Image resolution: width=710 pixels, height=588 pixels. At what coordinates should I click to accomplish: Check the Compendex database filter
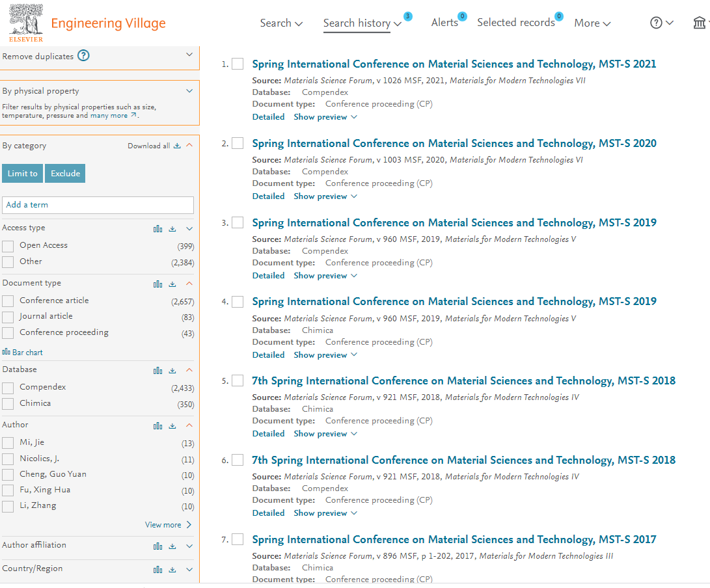point(8,388)
